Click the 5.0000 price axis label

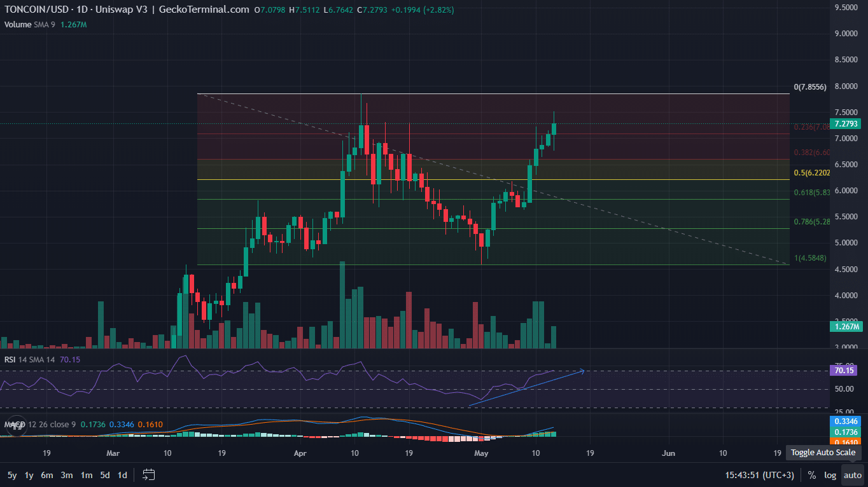point(846,243)
